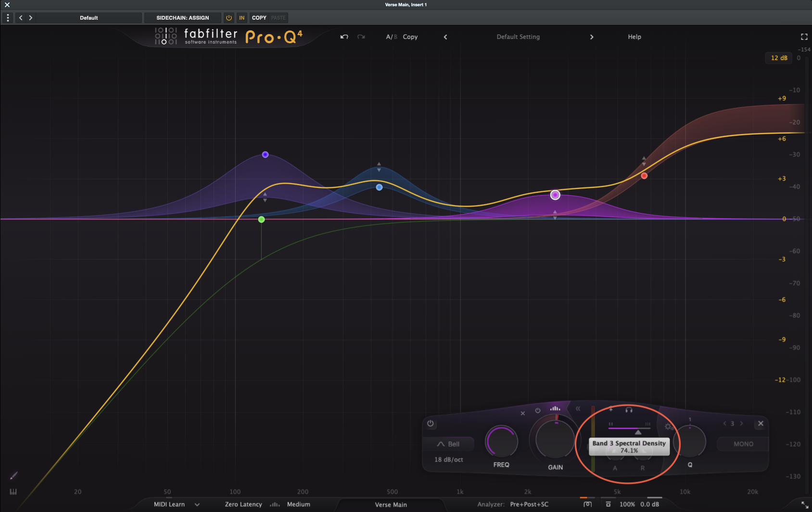
Task: Click the SIDECHAIN: ASSIGN button
Action: (183, 18)
